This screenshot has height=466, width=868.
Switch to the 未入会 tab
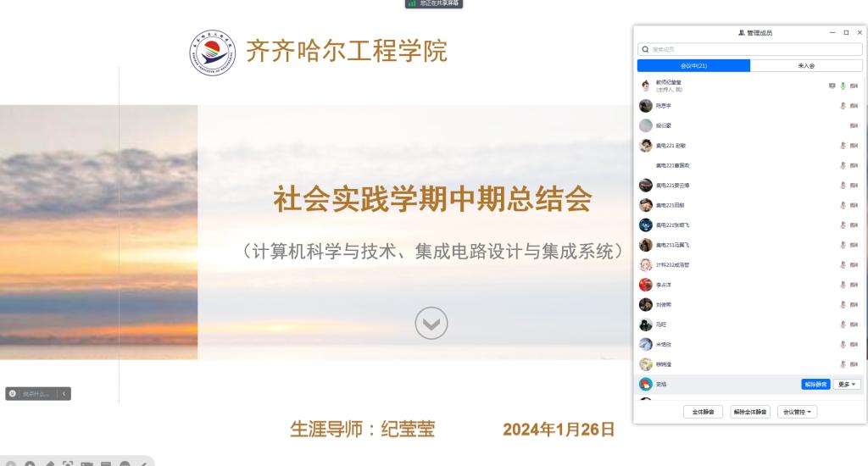click(x=806, y=66)
